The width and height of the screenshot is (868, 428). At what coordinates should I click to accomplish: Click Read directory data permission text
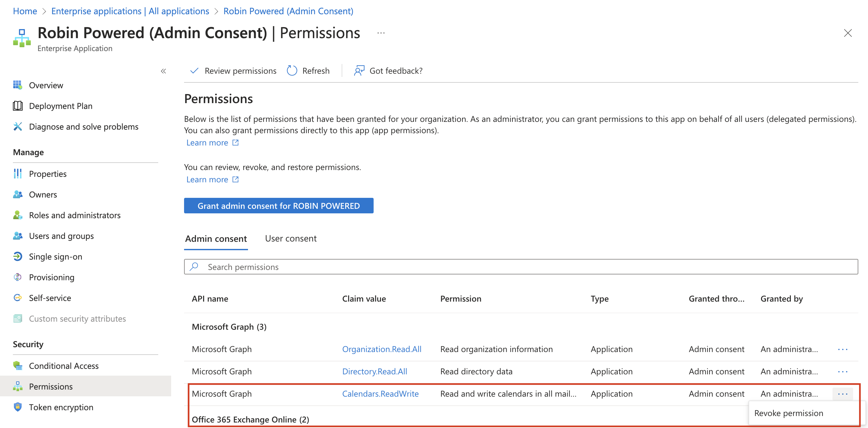(476, 371)
